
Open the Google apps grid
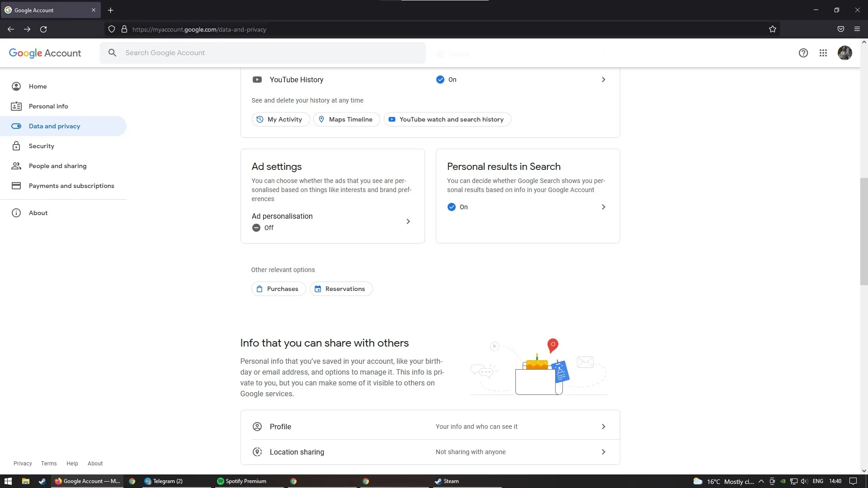tap(823, 53)
